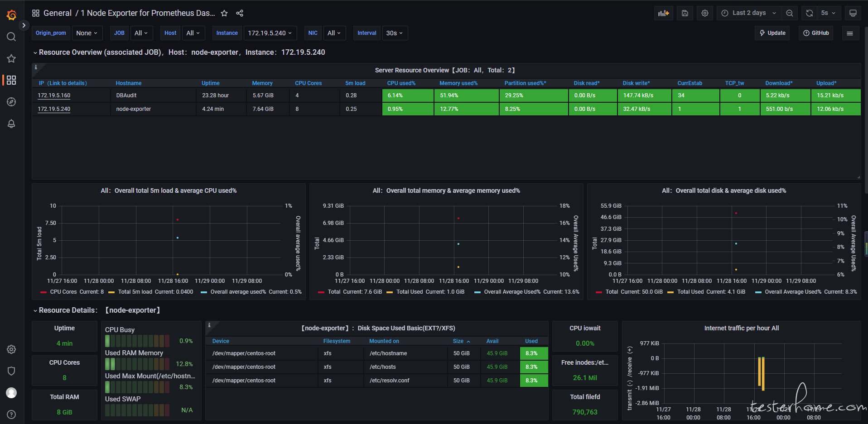Sort disk table by Size column
Image resolution: width=868 pixels, height=424 pixels.
click(458, 341)
